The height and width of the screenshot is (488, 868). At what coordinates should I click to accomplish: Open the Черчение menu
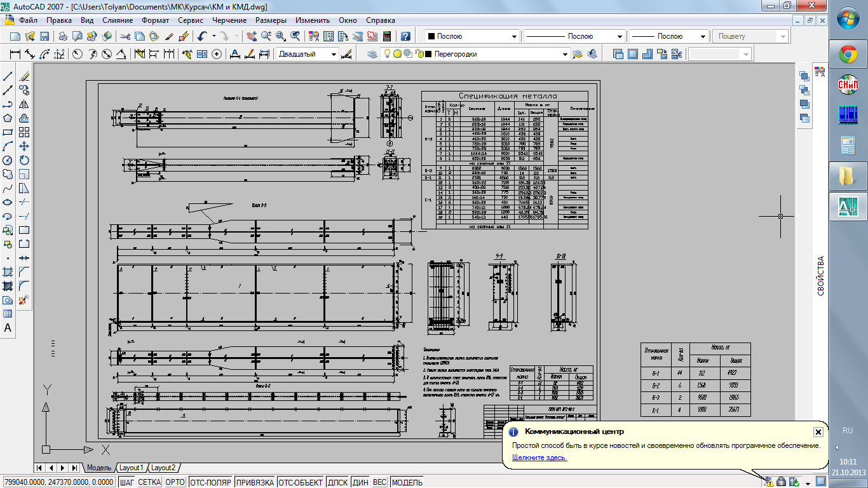[x=229, y=20]
